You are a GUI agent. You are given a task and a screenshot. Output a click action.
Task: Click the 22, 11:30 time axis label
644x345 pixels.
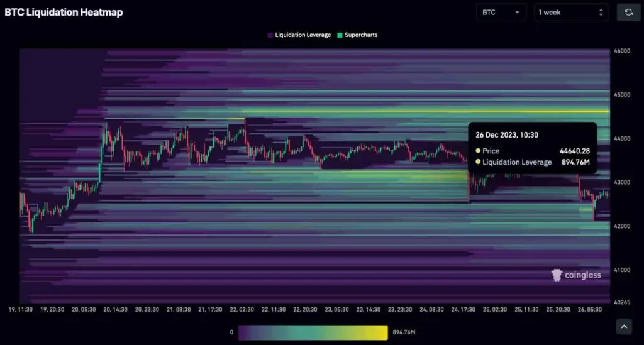coord(274,309)
